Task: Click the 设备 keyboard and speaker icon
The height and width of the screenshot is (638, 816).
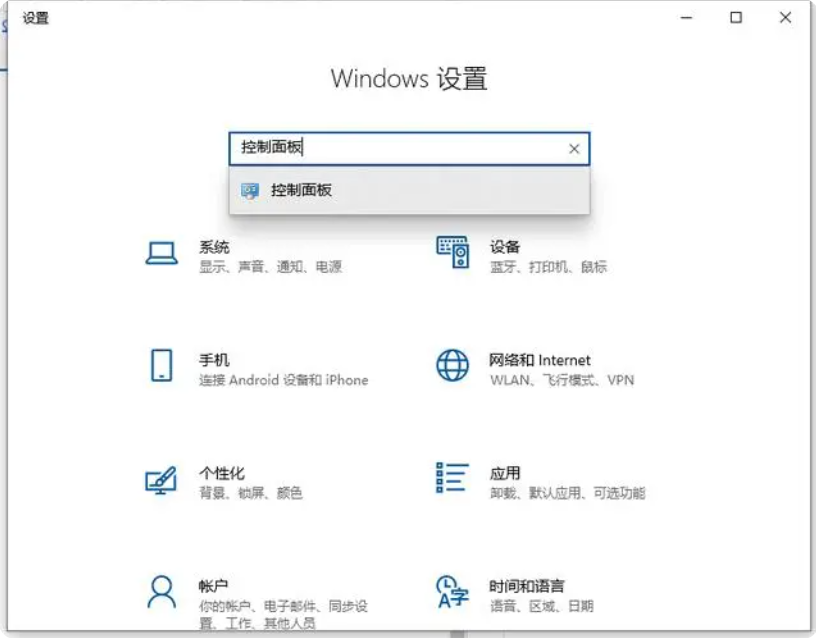Action: point(453,252)
